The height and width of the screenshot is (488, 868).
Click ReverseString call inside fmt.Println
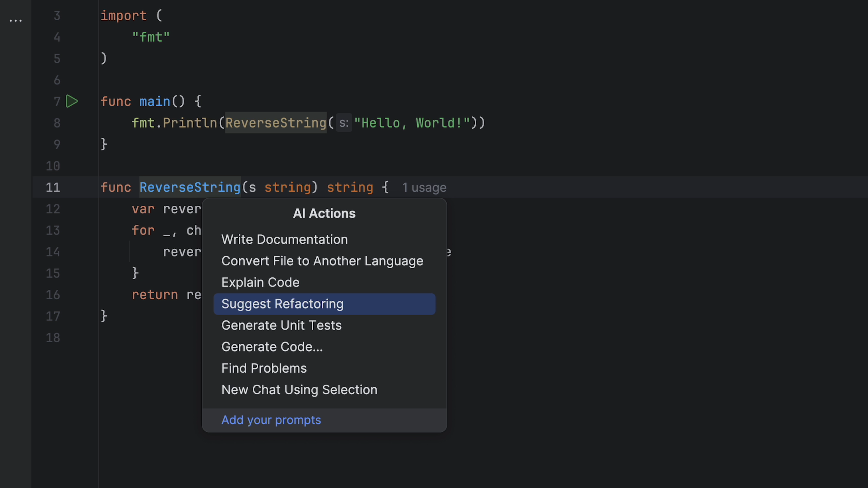[276, 123]
